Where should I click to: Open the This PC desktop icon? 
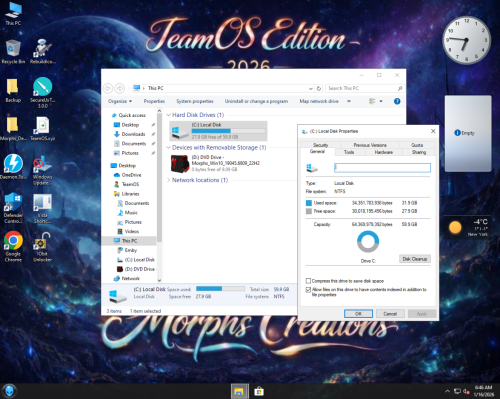[x=13, y=13]
